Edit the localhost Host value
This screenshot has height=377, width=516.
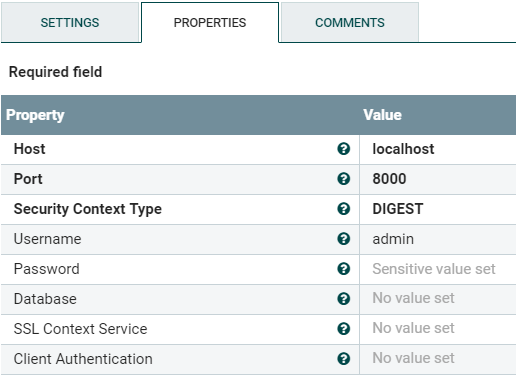[438, 149]
